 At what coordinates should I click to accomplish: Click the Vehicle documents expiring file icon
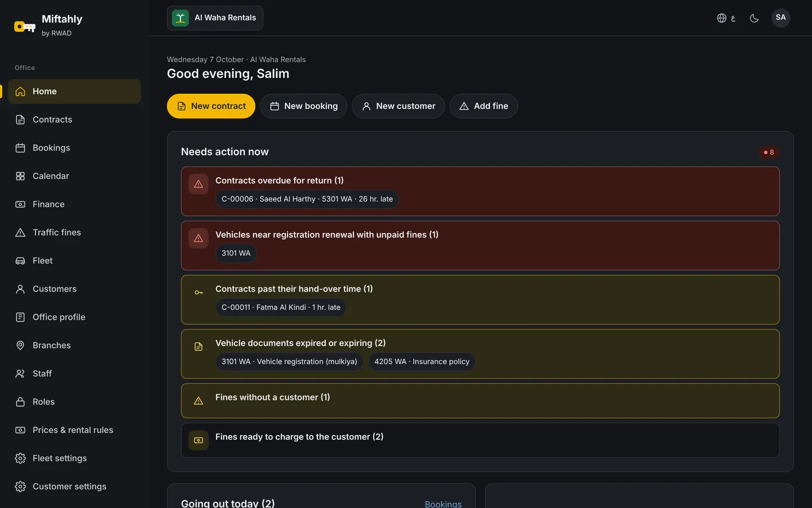(x=198, y=347)
